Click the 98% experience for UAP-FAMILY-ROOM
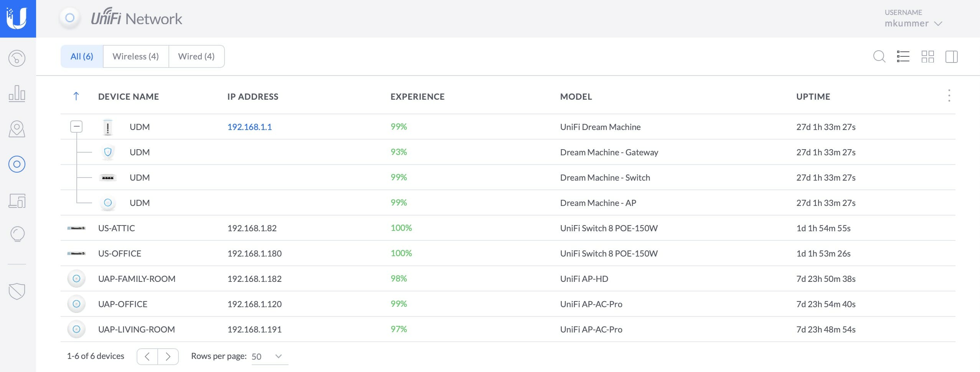The width and height of the screenshot is (980, 372). click(399, 278)
